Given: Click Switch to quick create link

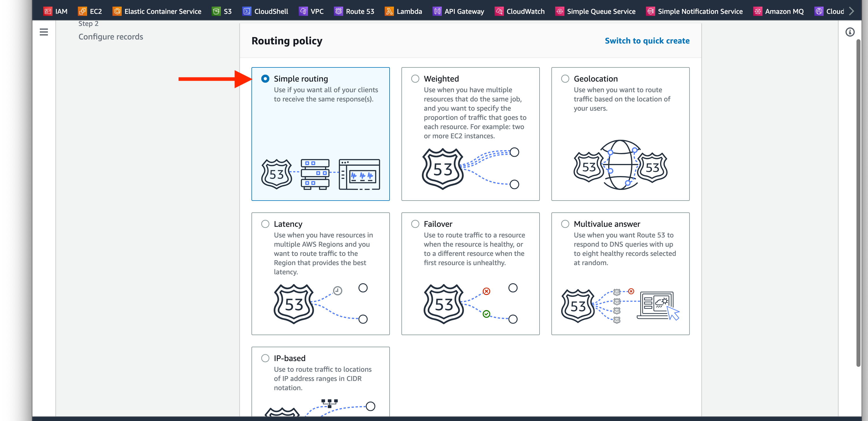Looking at the screenshot, I should click(647, 41).
